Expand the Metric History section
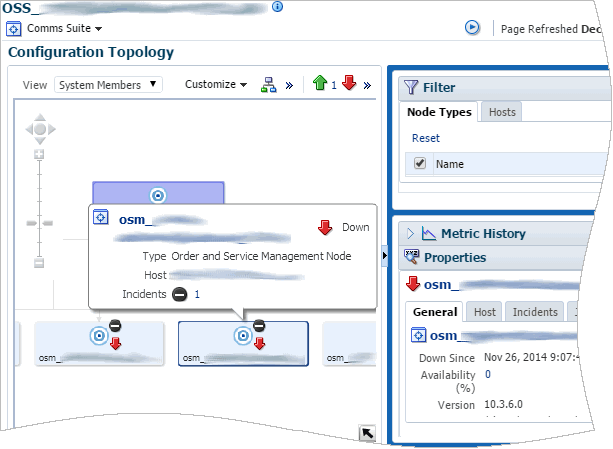The height and width of the screenshot is (449, 613). pos(410,233)
